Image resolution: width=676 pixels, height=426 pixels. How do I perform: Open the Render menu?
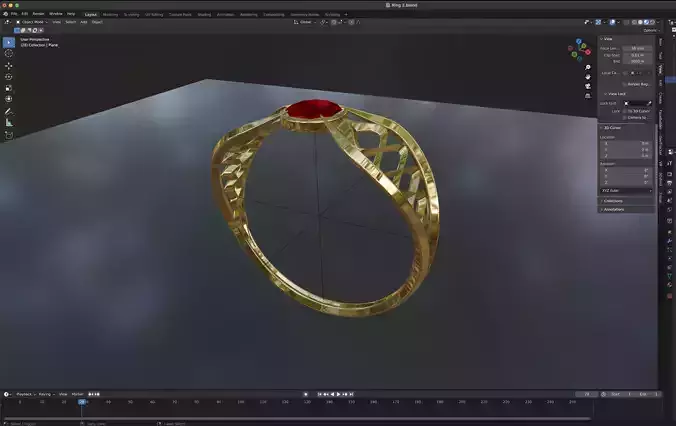38,14
